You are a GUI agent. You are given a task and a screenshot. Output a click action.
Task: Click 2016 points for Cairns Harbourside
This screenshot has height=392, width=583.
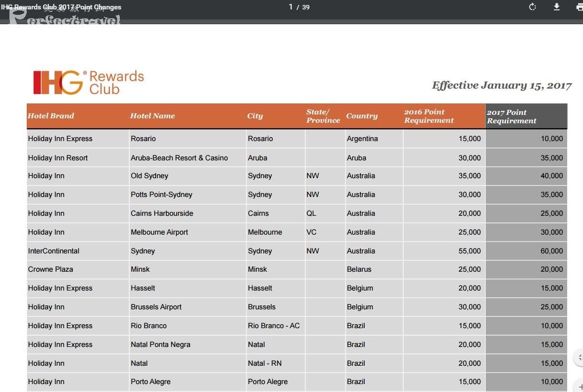click(470, 213)
